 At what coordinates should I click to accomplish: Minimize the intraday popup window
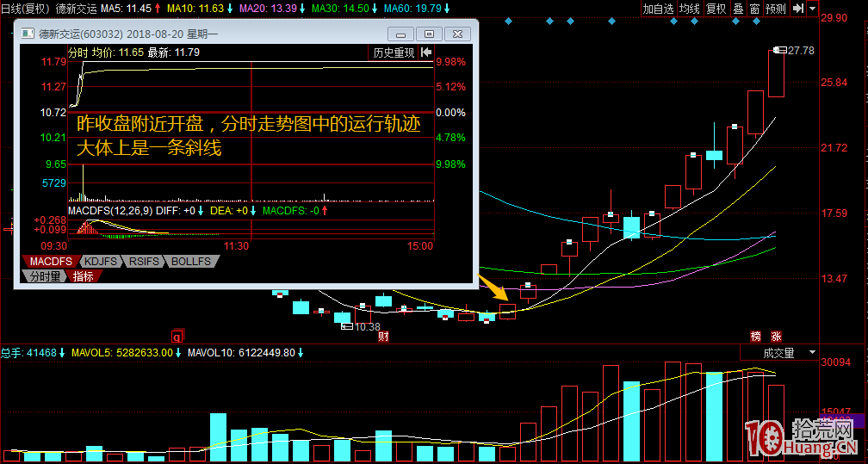point(400,34)
